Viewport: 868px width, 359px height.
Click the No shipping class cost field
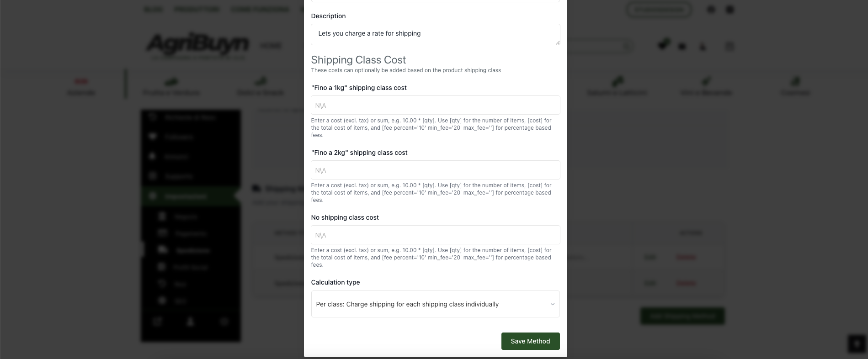click(435, 235)
